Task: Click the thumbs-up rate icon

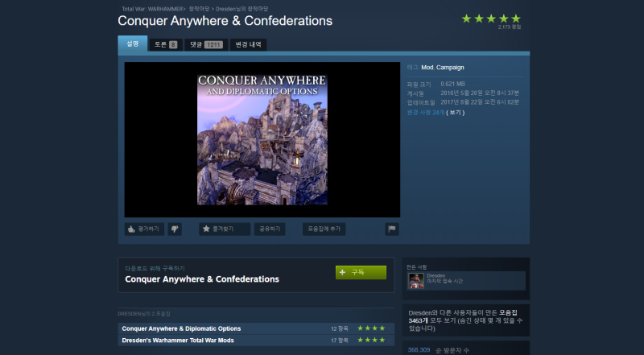Action: click(x=131, y=229)
